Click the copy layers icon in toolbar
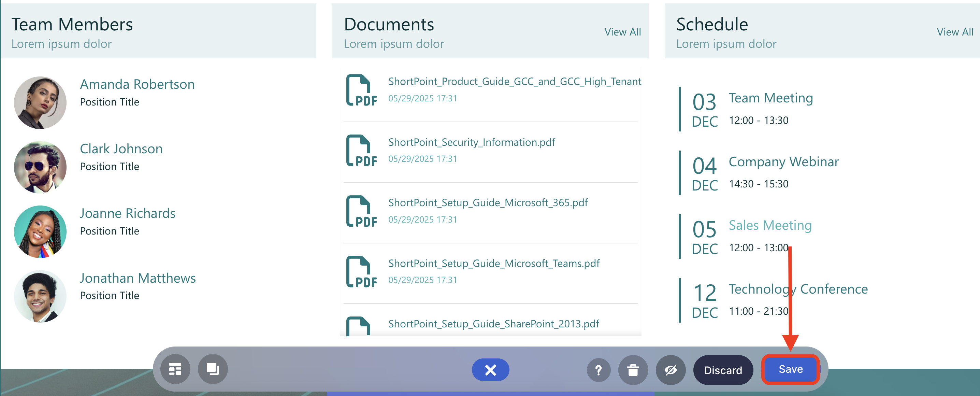Image resolution: width=980 pixels, height=396 pixels. (x=212, y=369)
